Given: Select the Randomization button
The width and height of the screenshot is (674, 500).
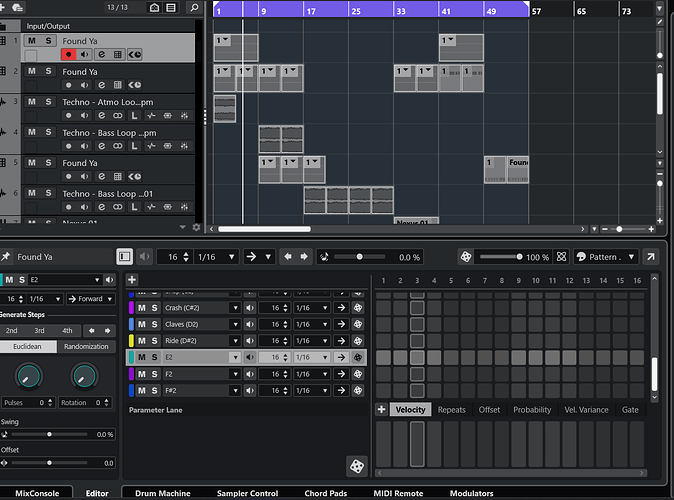Looking at the screenshot, I should pos(86,347).
